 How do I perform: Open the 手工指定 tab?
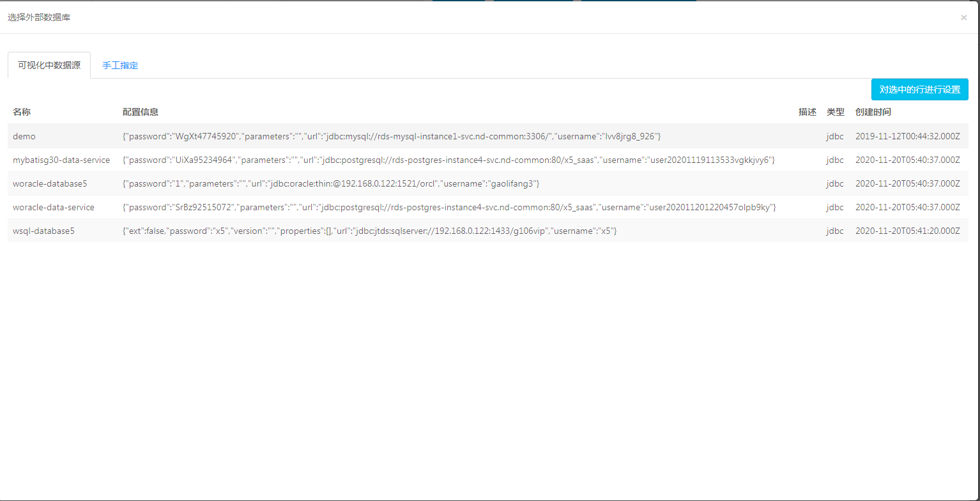point(120,65)
